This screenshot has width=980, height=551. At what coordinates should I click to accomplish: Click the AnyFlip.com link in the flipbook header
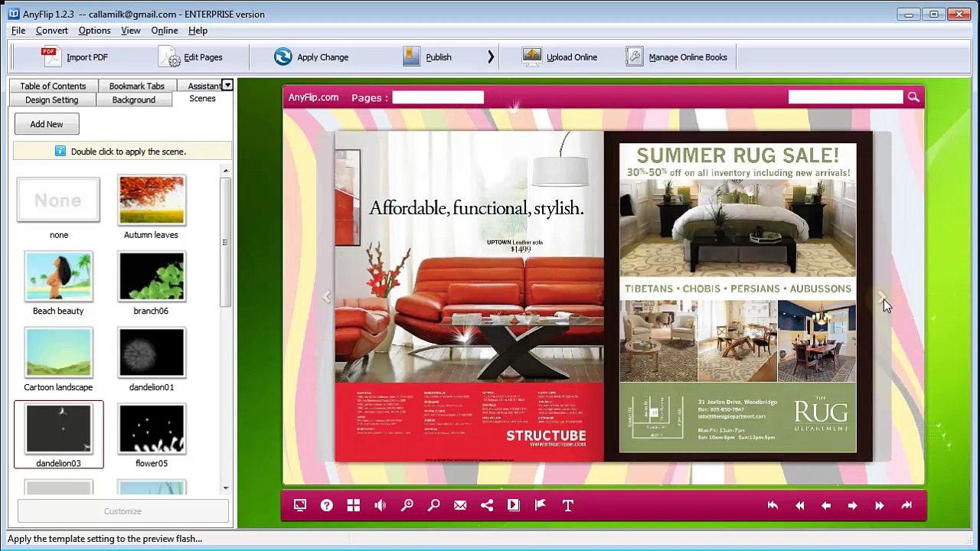point(313,97)
